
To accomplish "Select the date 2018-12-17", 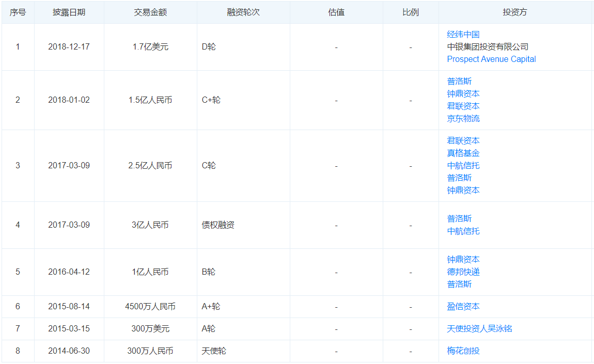I will coord(69,47).
